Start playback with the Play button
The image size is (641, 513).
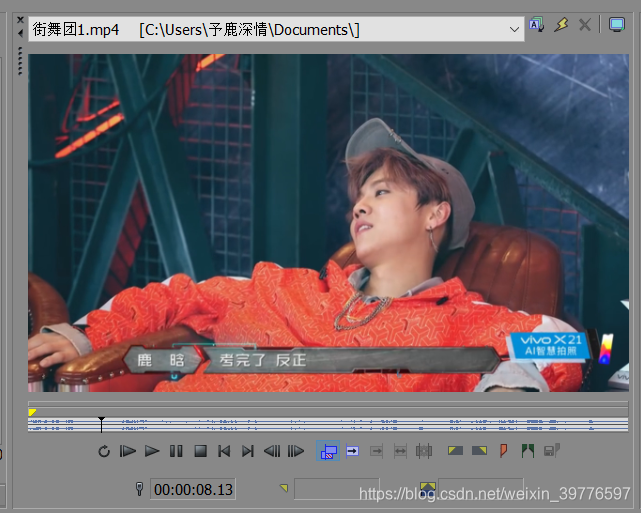pos(152,451)
